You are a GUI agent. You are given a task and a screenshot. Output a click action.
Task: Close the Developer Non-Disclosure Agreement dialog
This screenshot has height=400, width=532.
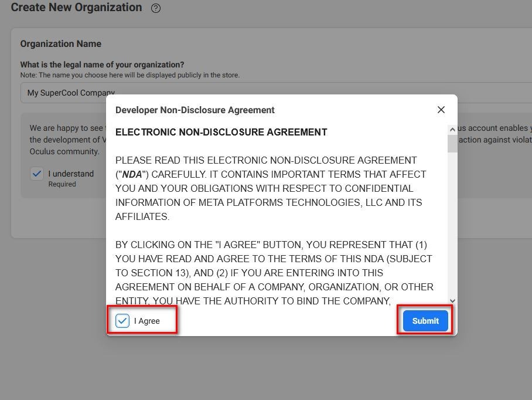click(441, 110)
